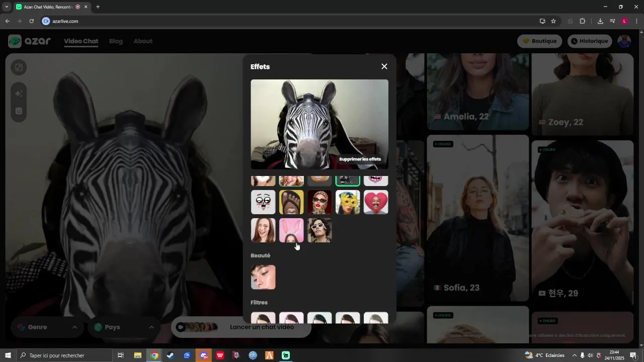Image resolution: width=644 pixels, height=362 pixels.
Task: Open the tab search dropdown arrow
Action: pyautogui.click(x=7, y=7)
